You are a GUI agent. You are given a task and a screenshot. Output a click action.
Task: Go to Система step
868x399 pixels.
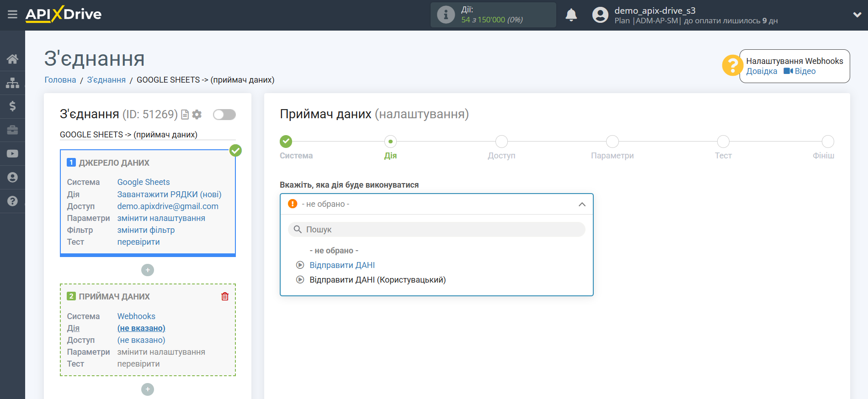pyautogui.click(x=286, y=142)
